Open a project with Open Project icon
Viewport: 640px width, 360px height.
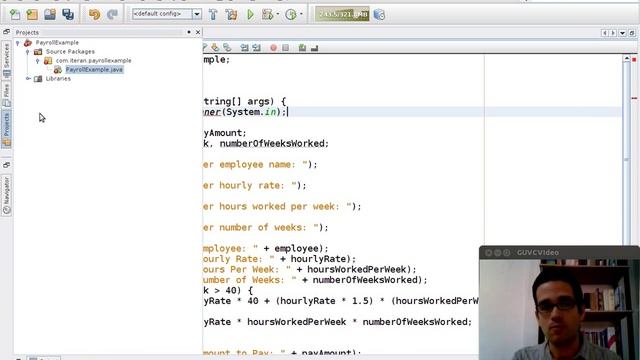(x=50, y=15)
